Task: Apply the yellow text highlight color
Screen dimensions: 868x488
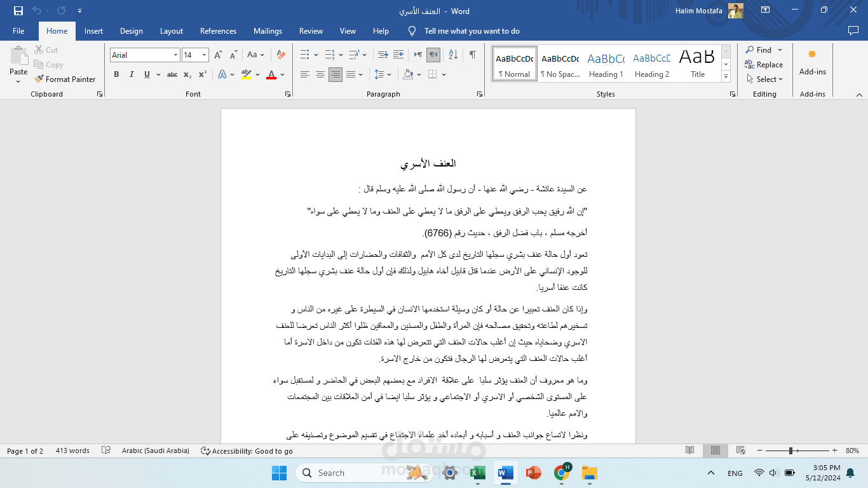Action: click(x=247, y=74)
